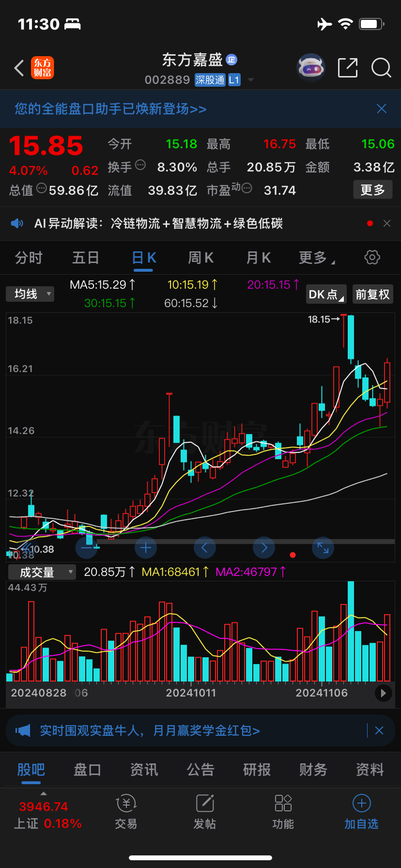
Task: Open the 全能盘口助手 announcement link
Action: 110,108
